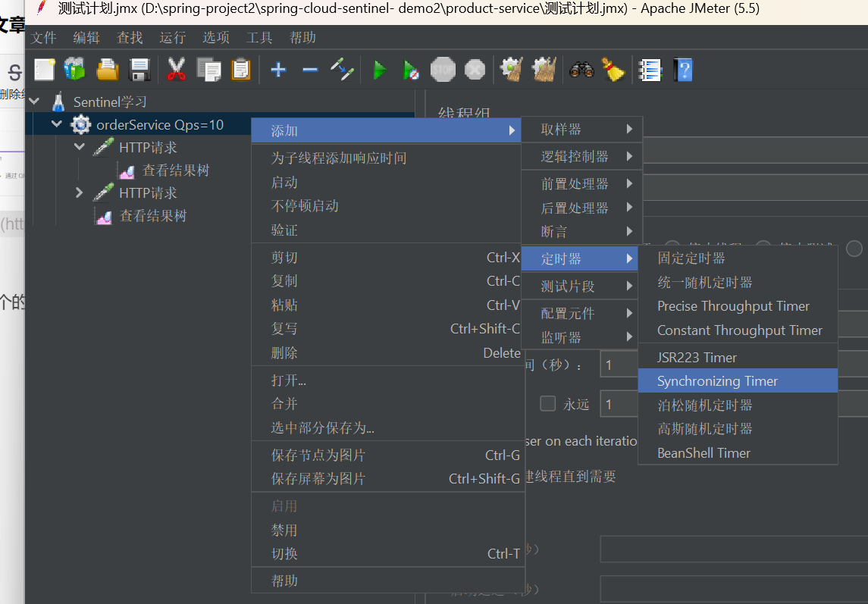
Task: Expand the second HTTP请求 node
Action: 79,192
